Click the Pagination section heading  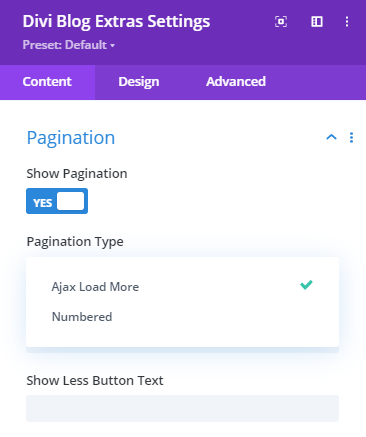[71, 138]
